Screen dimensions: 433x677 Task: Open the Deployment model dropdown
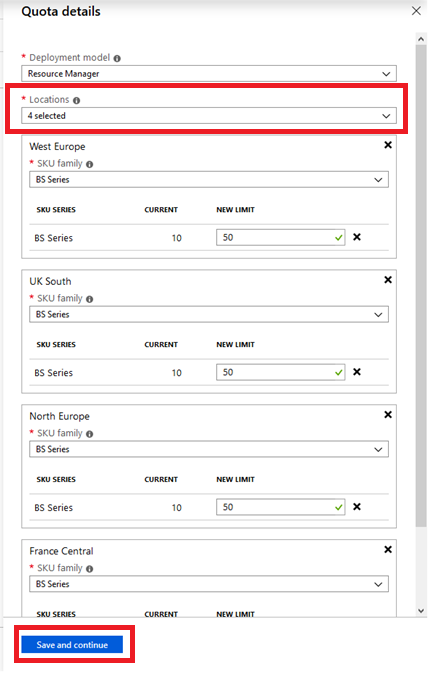(x=209, y=74)
